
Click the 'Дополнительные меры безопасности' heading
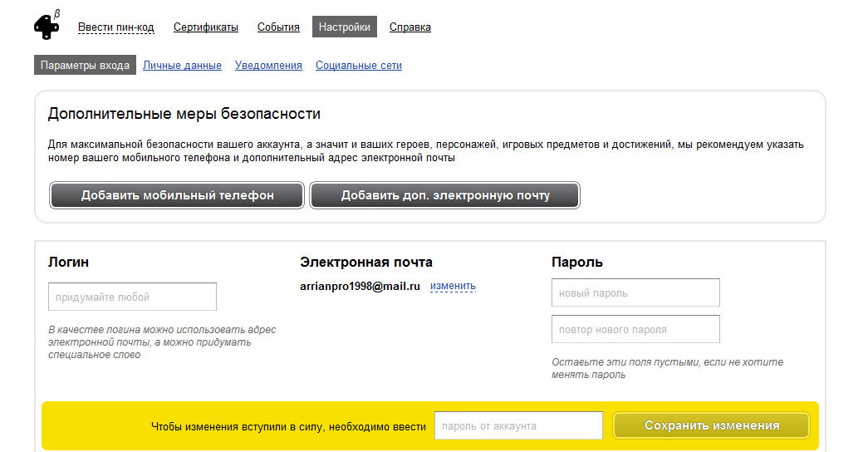[x=184, y=114]
